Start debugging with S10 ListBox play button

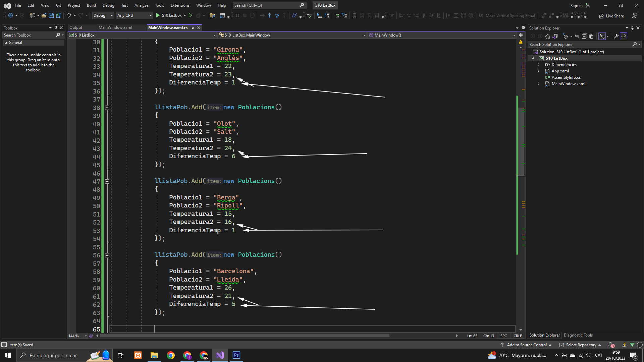click(x=158, y=15)
